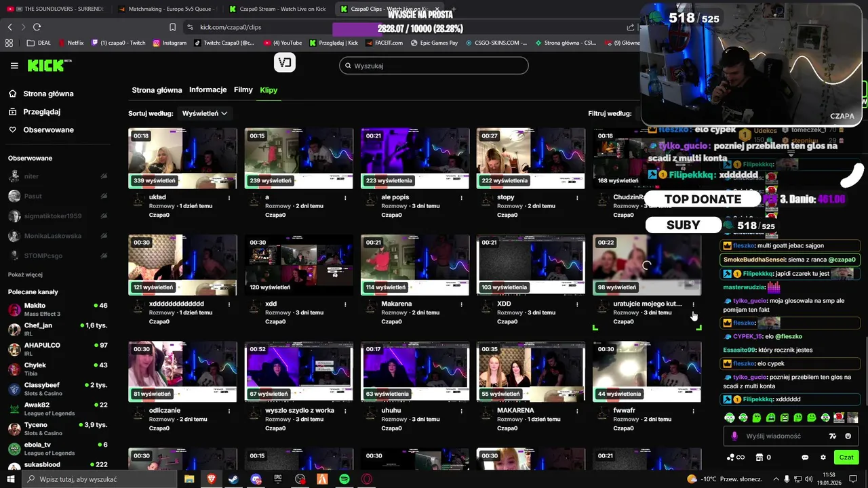Open the FACEIT.com bookmark
This screenshot has width=868, height=488.
click(x=383, y=43)
